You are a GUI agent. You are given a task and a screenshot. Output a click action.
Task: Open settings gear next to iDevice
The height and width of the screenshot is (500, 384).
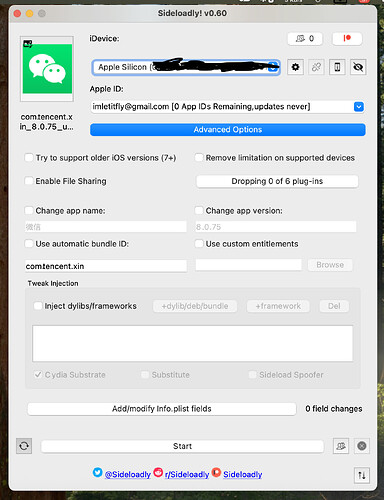click(x=295, y=67)
